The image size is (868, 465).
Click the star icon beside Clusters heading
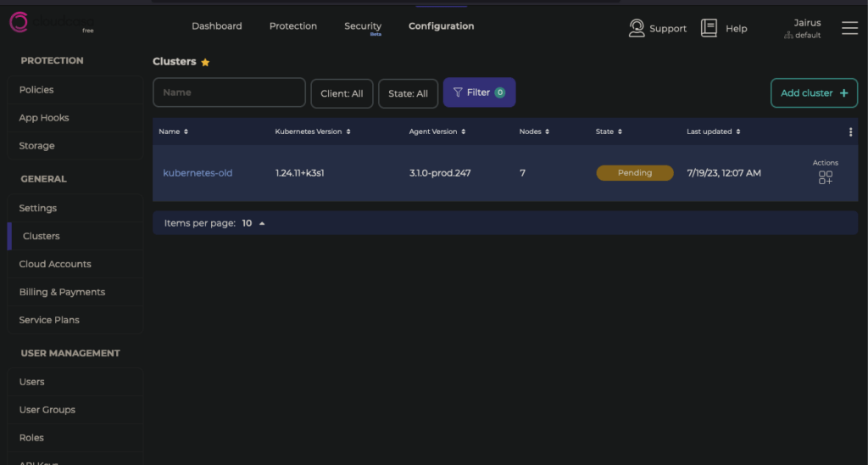tap(205, 63)
